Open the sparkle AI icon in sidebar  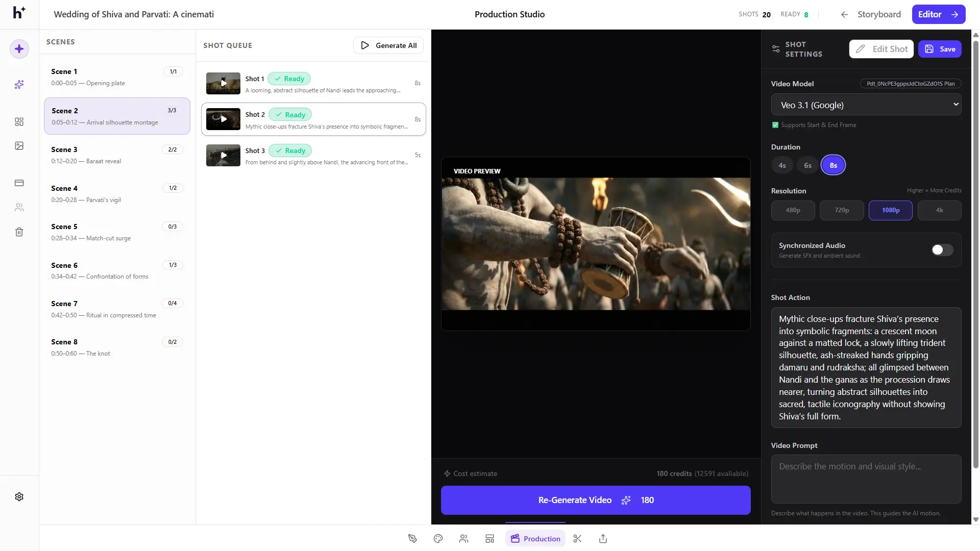point(19,85)
